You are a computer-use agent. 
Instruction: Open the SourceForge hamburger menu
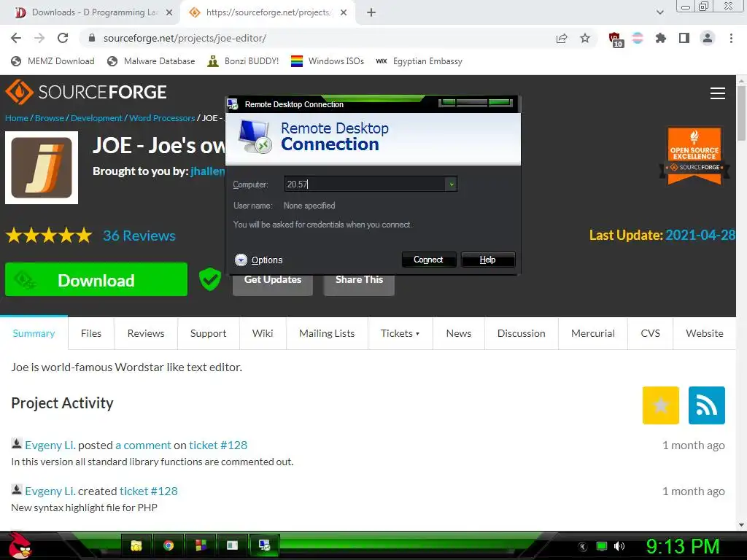click(x=718, y=93)
